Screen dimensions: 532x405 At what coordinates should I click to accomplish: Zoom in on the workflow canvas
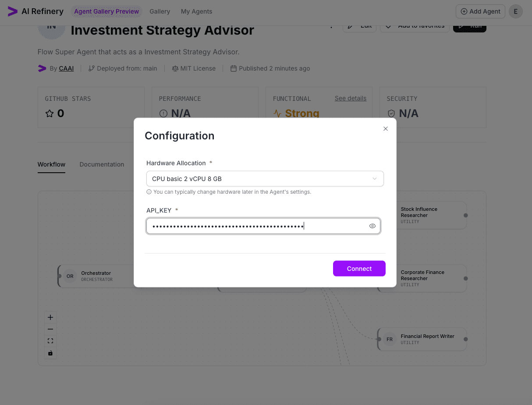[x=50, y=317]
